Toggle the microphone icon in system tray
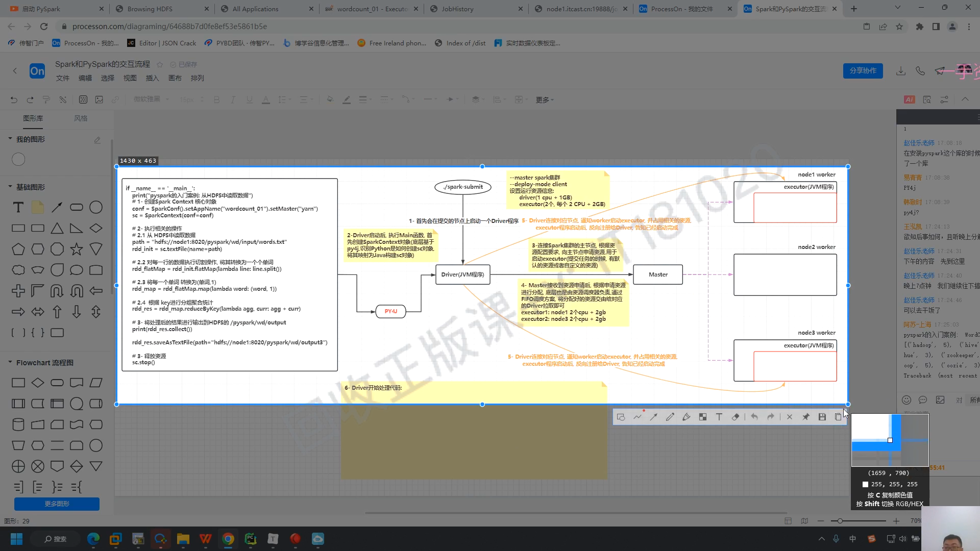Screen dimensions: 980x551 pyautogui.click(x=836, y=539)
